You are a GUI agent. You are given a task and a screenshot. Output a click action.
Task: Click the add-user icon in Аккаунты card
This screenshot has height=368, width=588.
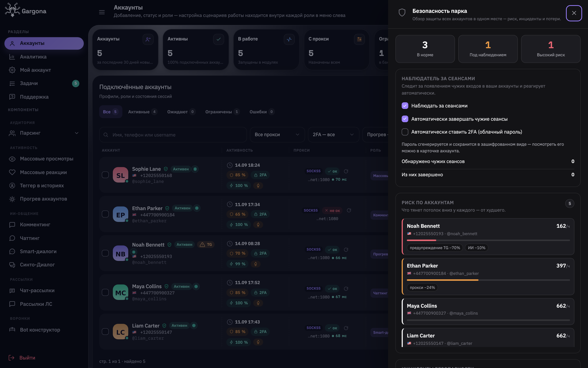(148, 39)
